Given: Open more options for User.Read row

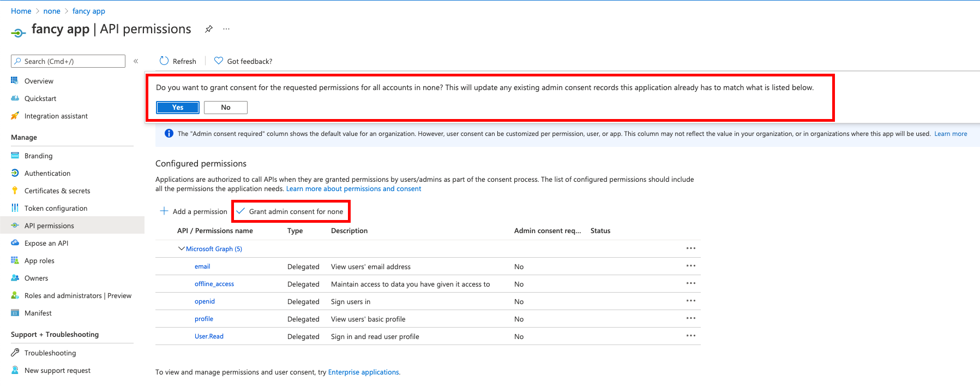Looking at the screenshot, I should [x=691, y=336].
